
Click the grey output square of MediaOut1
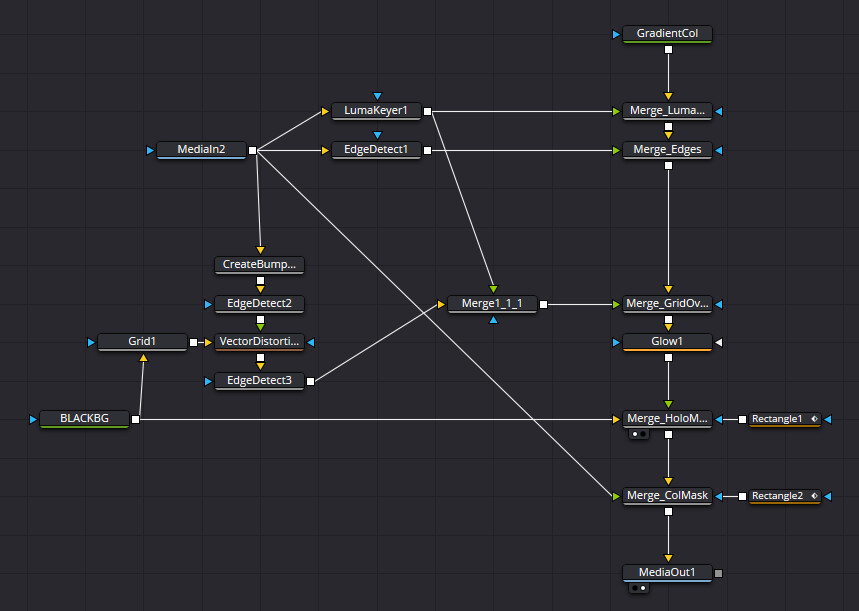[x=719, y=573]
